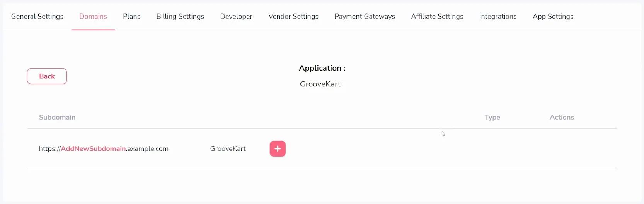Open the Vendor Settings tab
644x204 pixels.
point(293,16)
